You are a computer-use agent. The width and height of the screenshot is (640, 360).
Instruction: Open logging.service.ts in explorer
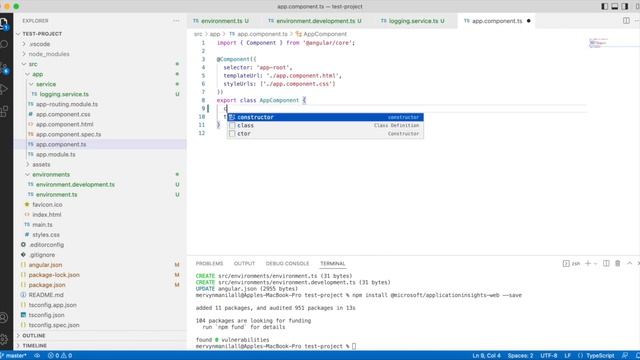click(x=100, y=94)
